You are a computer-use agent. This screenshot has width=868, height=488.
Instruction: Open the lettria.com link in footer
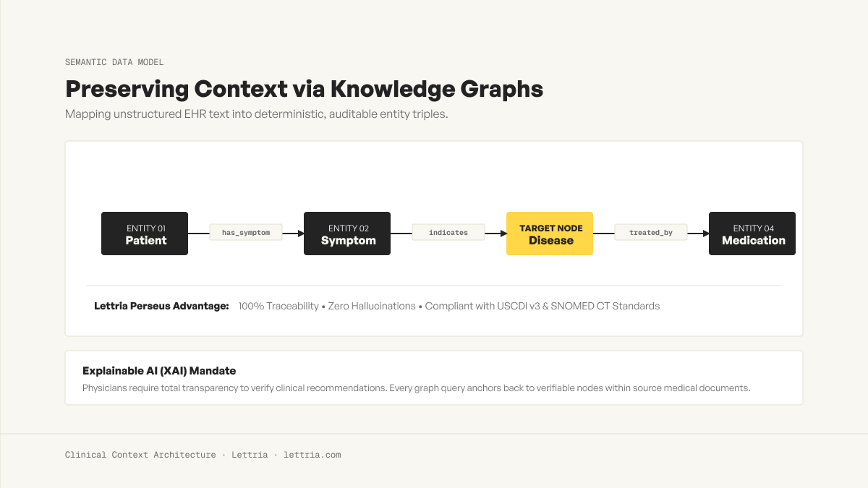[x=312, y=455]
